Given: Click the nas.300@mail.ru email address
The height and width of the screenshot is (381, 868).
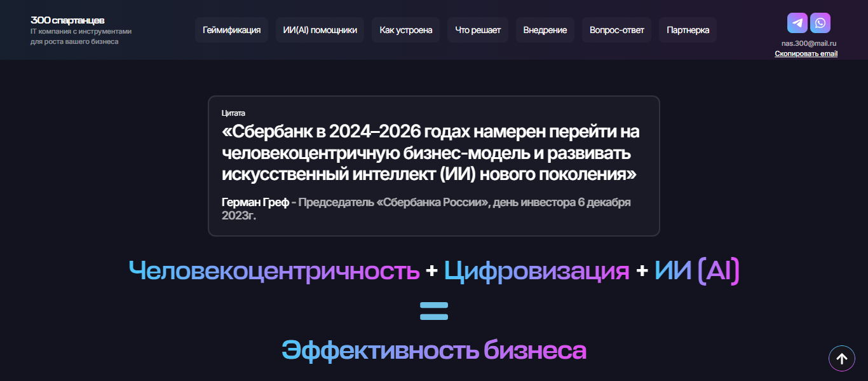Looking at the screenshot, I should pos(808,43).
